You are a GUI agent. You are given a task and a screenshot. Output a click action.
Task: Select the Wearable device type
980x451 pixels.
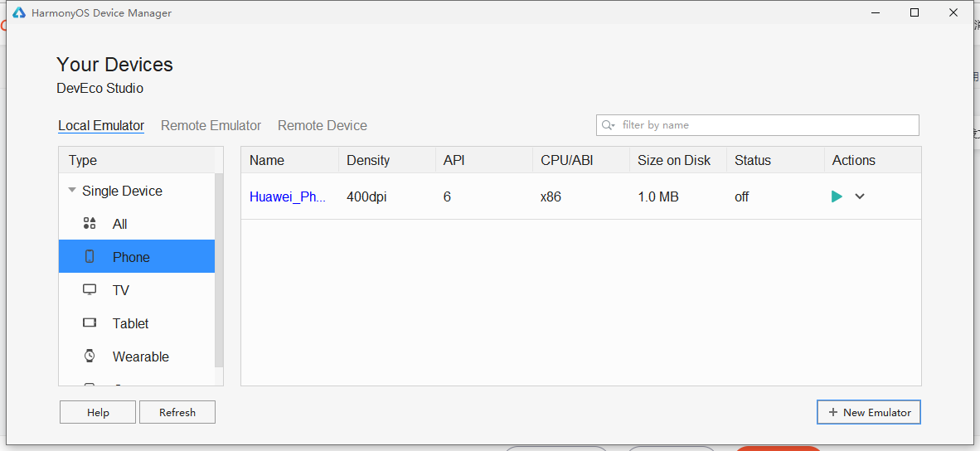(x=136, y=356)
